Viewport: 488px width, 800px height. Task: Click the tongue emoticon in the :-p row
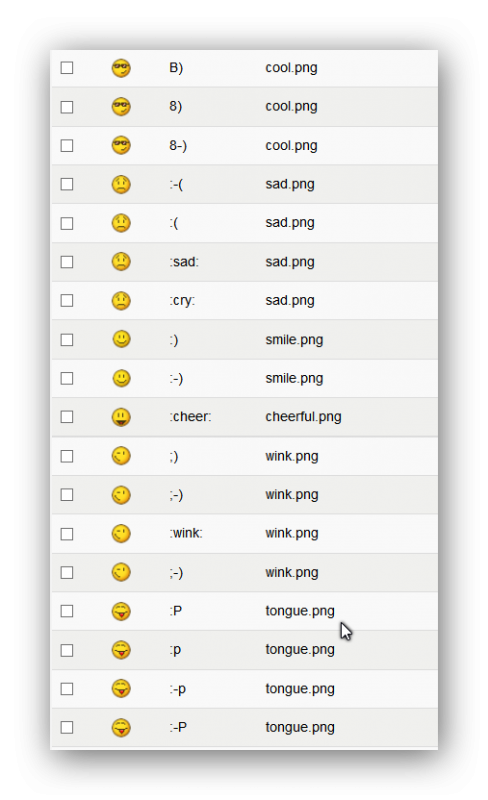(x=121, y=689)
